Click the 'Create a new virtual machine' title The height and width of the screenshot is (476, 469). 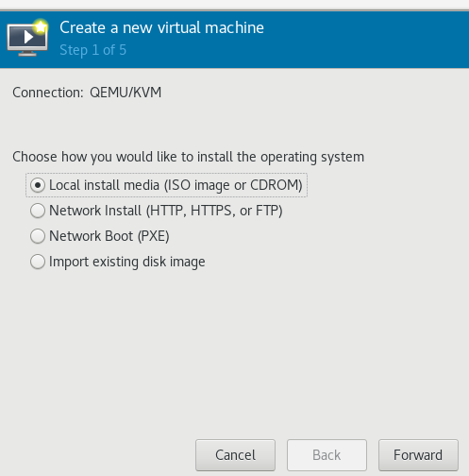tap(161, 27)
